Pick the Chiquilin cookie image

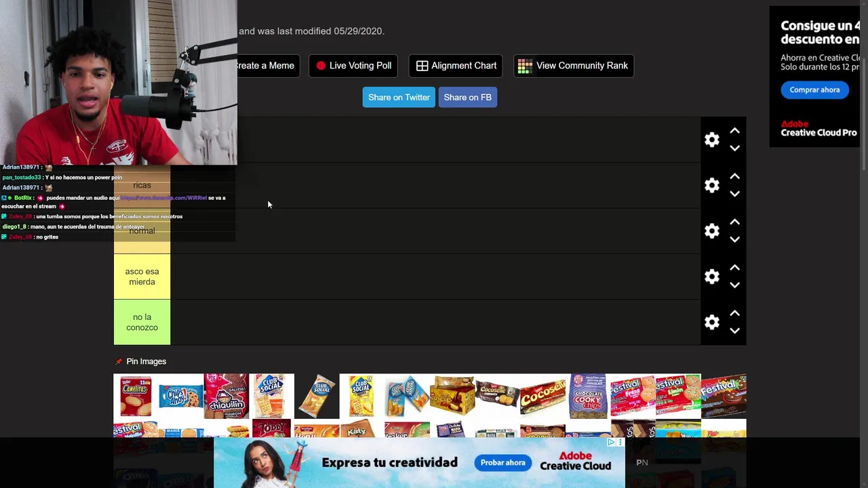[226, 396]
